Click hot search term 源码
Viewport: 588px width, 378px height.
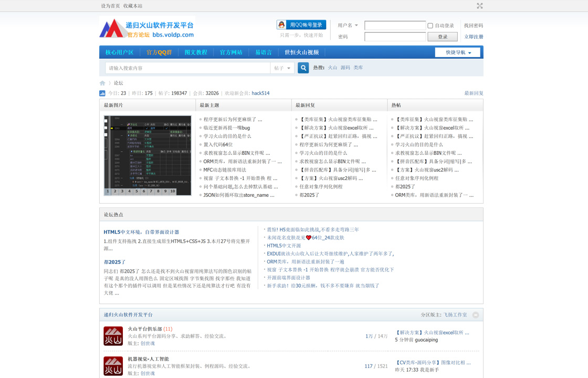point(345,68)
